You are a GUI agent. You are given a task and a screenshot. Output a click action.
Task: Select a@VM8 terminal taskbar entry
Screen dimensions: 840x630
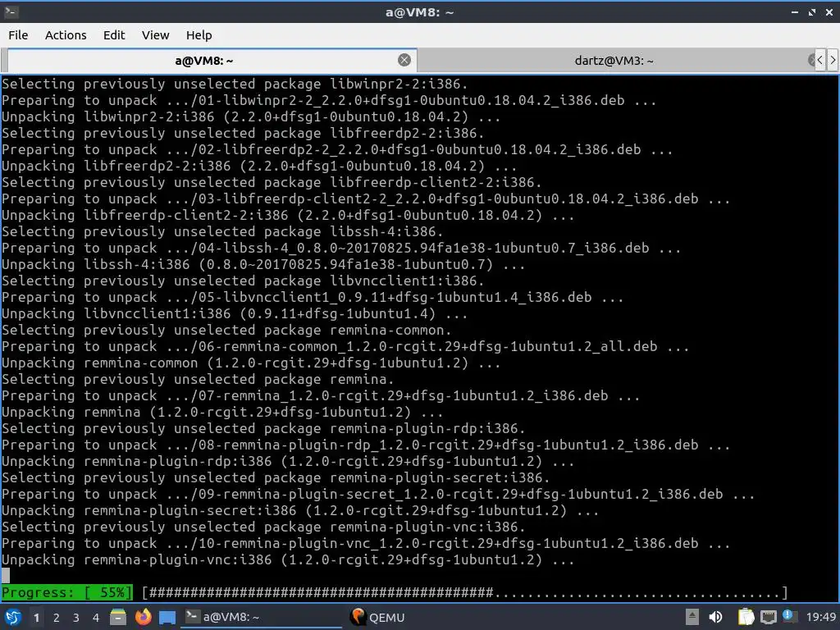tap(262, 617)
